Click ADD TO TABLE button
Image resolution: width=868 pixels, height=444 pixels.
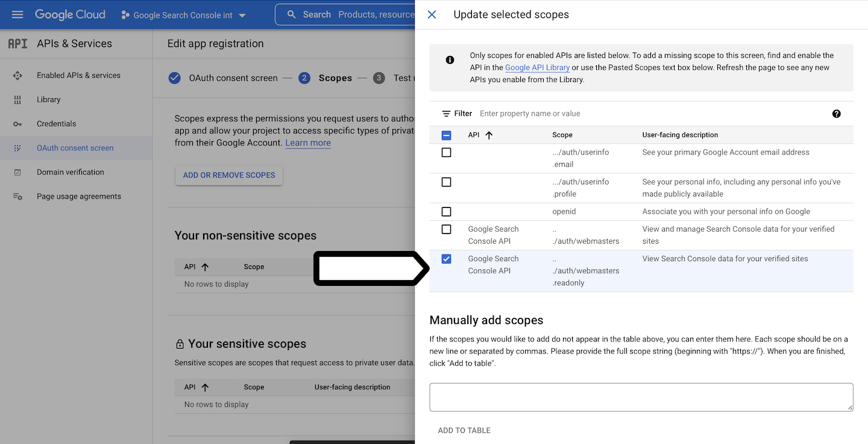click(x=464, y=430)
